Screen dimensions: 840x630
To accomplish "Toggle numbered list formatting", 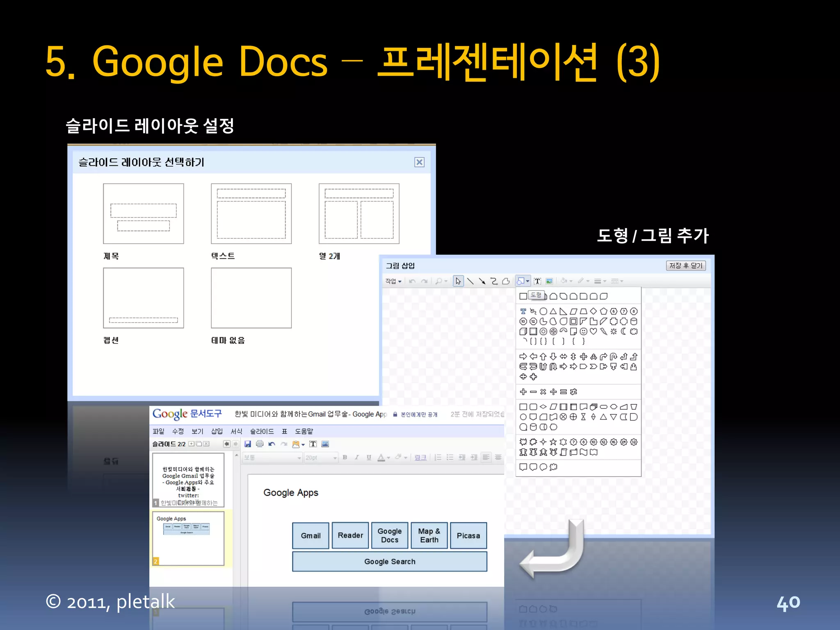I will tap(438, 457).
